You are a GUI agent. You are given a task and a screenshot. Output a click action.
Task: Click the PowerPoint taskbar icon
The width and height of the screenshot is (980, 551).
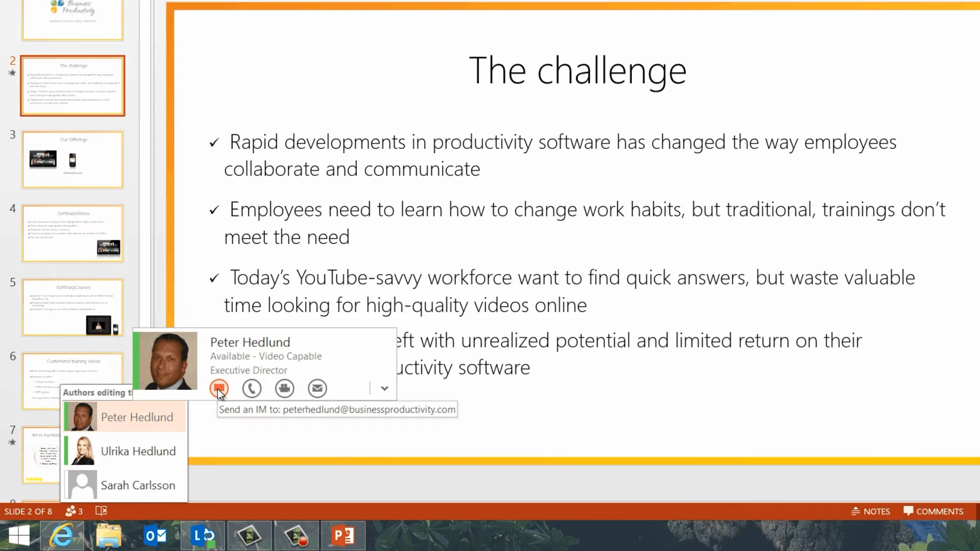tap(343, 536)
